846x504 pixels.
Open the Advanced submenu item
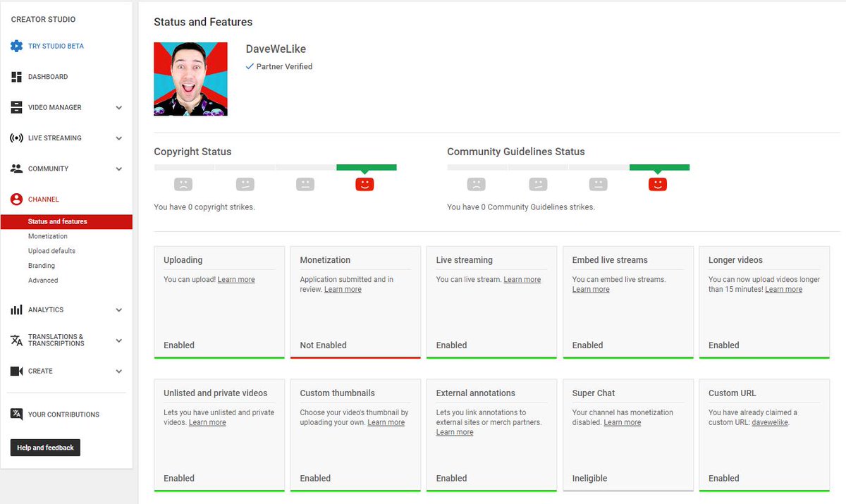pos(43,281)
